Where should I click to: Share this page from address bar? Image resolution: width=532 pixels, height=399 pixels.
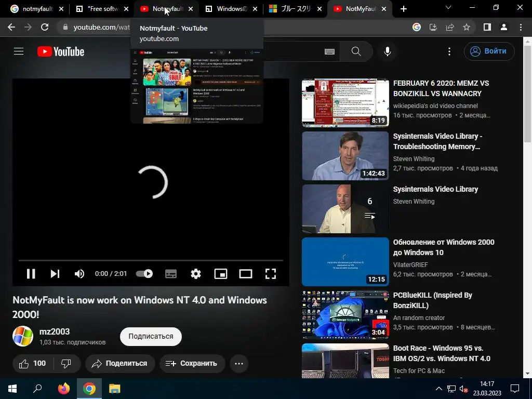(x=450, y=27)
